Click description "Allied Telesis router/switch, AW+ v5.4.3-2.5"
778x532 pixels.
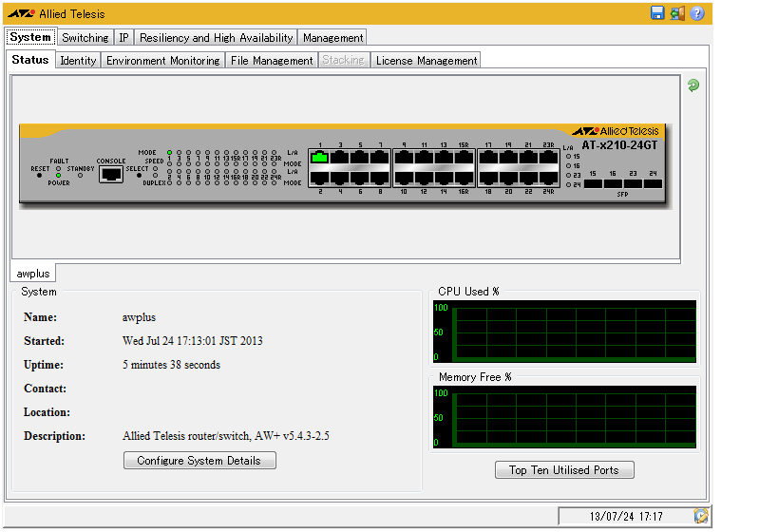click(226, 436)
